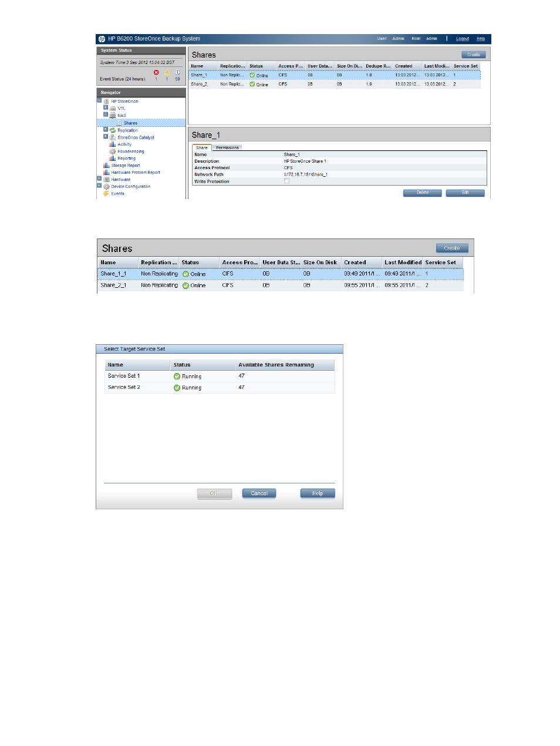Click the Logout link
Screen dimensions: 560x746
463,39
